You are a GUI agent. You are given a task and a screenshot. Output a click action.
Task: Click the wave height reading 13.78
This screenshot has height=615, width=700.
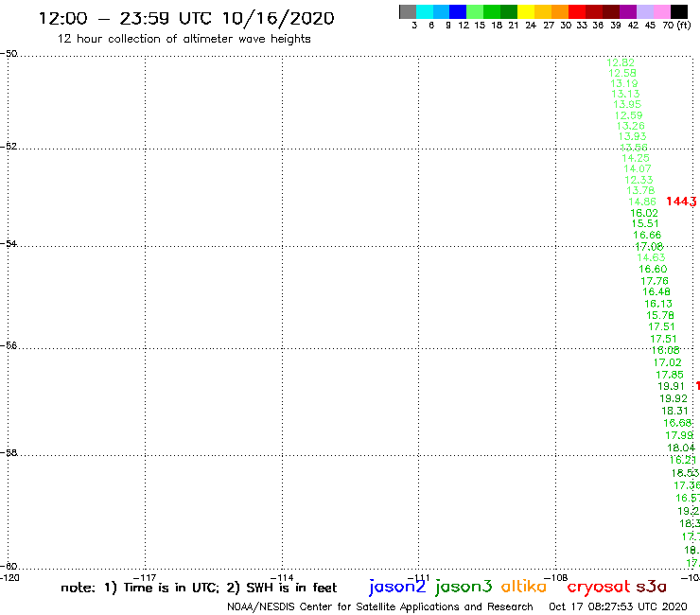(x=640, y=191)
